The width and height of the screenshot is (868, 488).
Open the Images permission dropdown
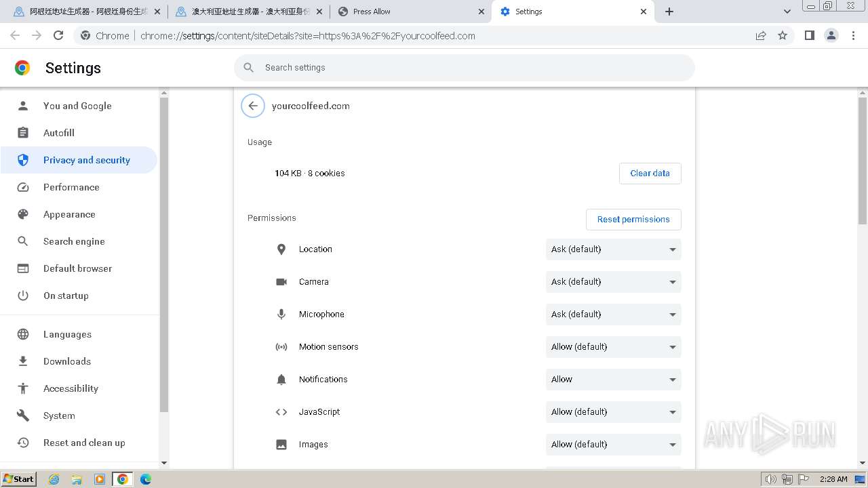pyautogui.click(x=614, y=445)
